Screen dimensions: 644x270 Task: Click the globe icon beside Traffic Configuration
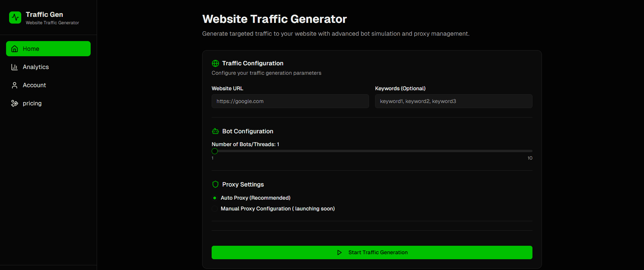pos(215,63)
